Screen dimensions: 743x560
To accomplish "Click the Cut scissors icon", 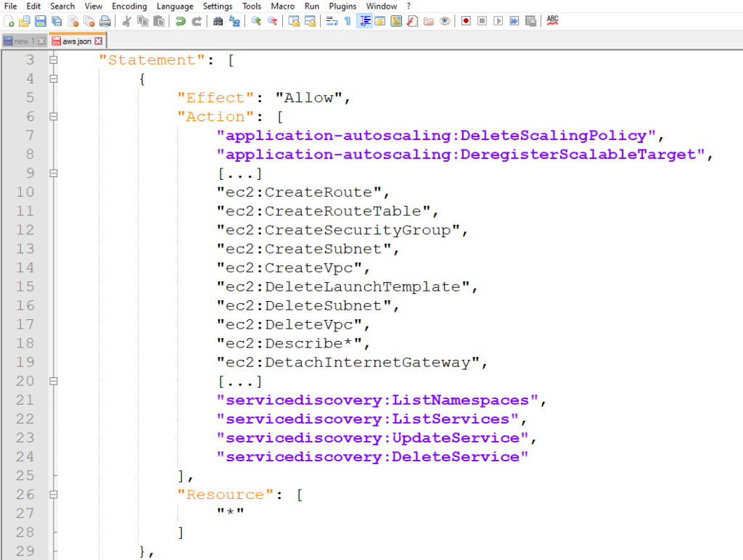I will coord(126,21).
